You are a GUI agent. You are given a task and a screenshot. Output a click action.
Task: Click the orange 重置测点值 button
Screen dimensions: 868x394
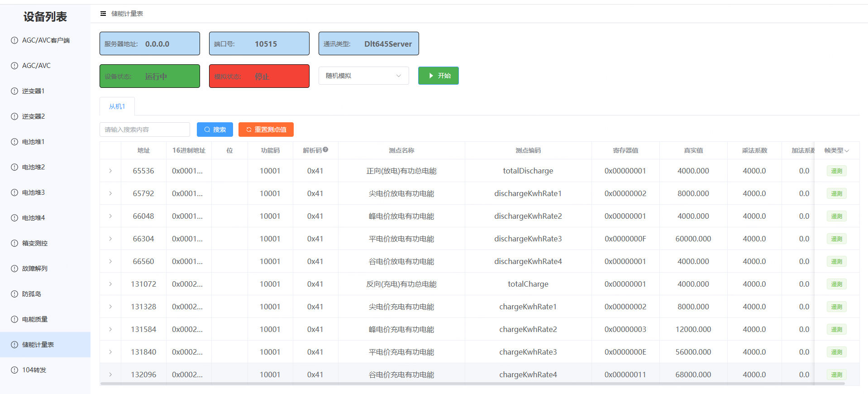266,130
